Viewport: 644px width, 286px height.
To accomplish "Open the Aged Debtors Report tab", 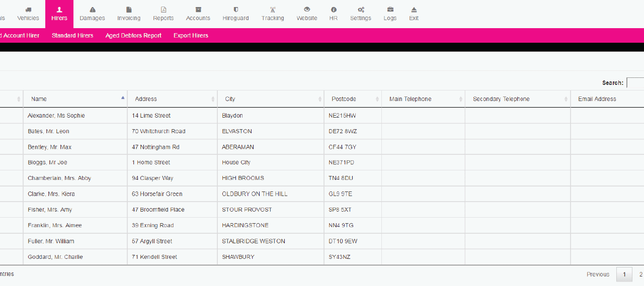I will pyautogui.click(x=133, y=36).
